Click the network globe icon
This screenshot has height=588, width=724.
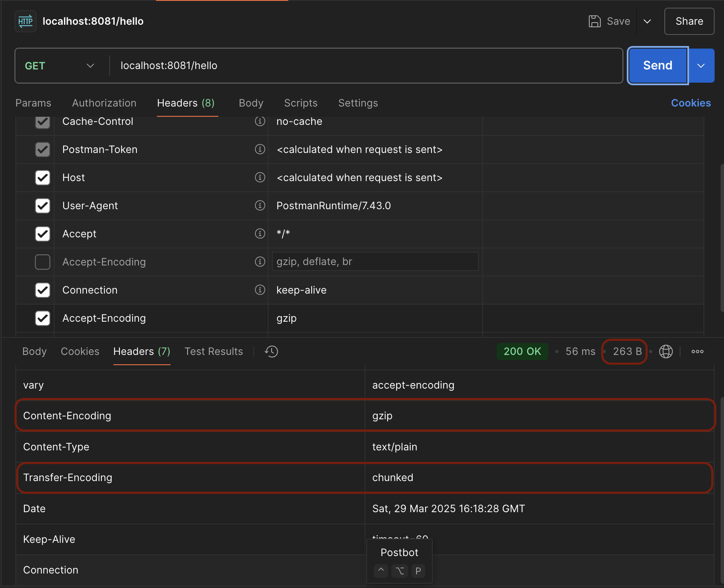[666, 352]
